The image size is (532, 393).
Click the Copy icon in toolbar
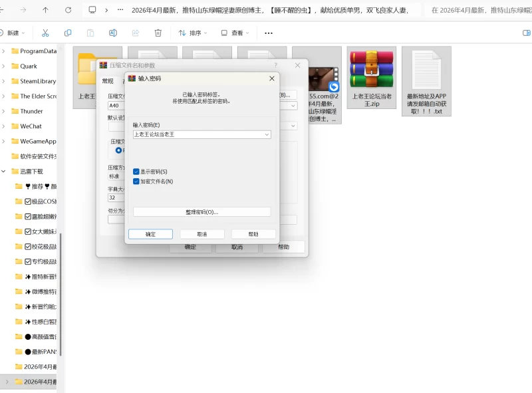(x=68, y=33)
